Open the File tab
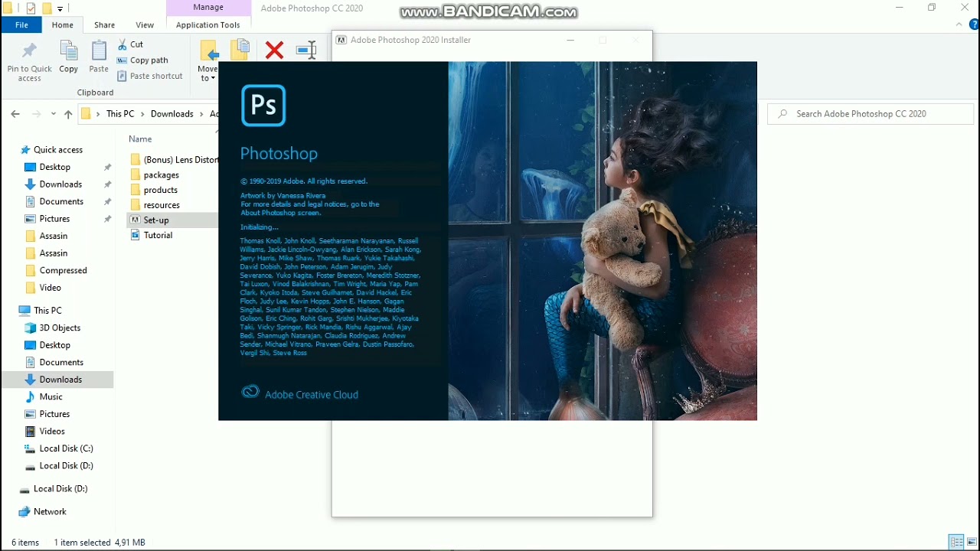 coord(21,25)
